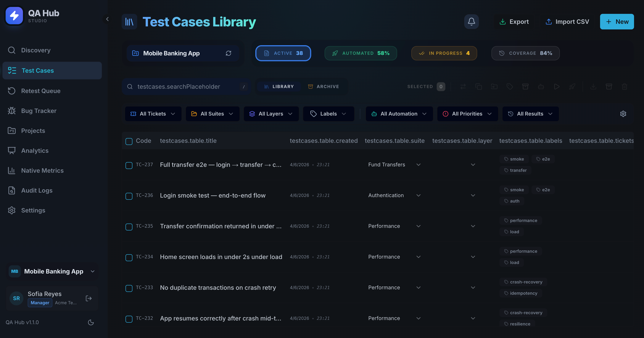The image size is (644, 338).
Task: Click the duplicate copy bulk action icon
Action: [x=478, y=87]
